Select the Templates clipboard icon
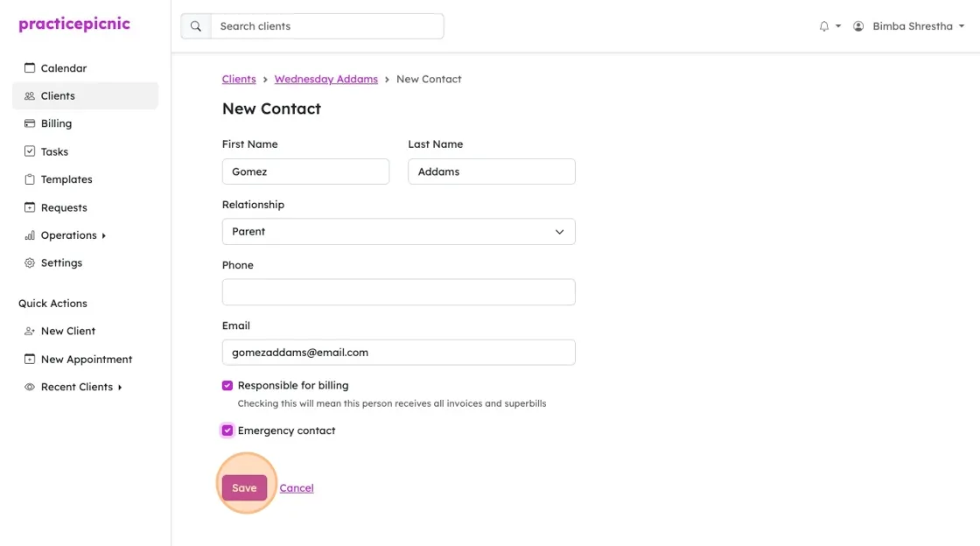This screenshot has width=980, height=546. tap(30, 179)
